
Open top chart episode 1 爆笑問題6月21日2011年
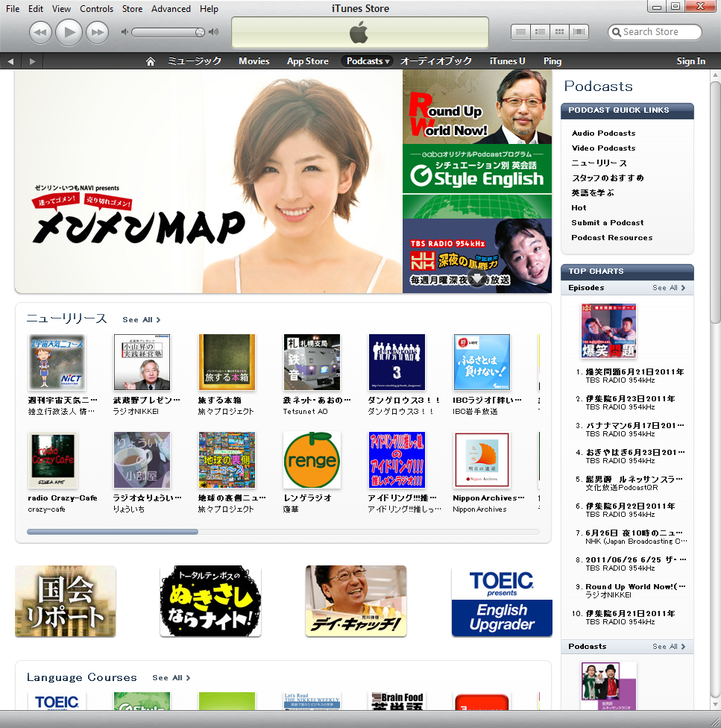click(635, 372)
